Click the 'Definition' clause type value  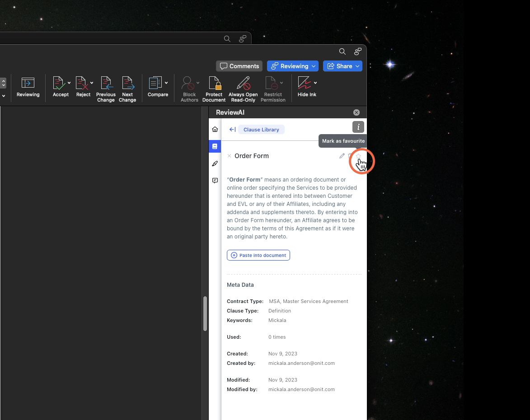[280, 311]
